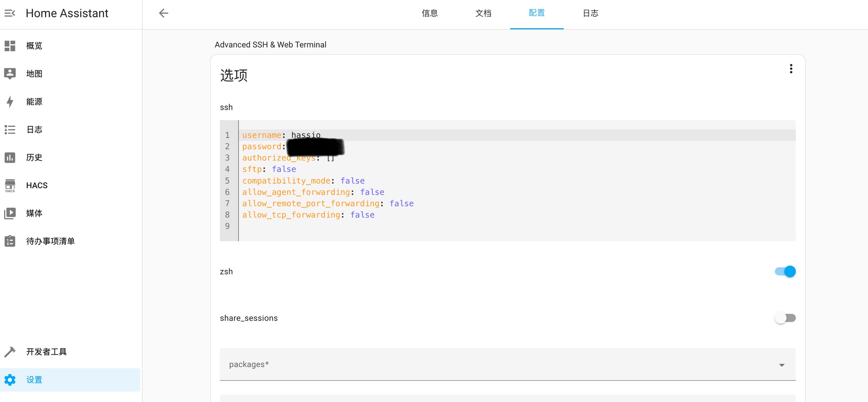
Task: Click the sftp line in ssh editor
Action: [269, 170]
